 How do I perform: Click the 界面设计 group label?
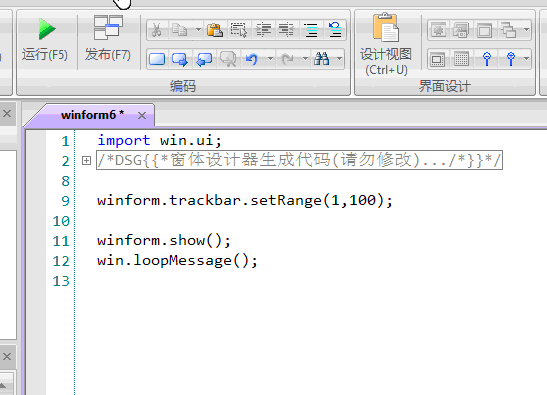pos(445,86)
